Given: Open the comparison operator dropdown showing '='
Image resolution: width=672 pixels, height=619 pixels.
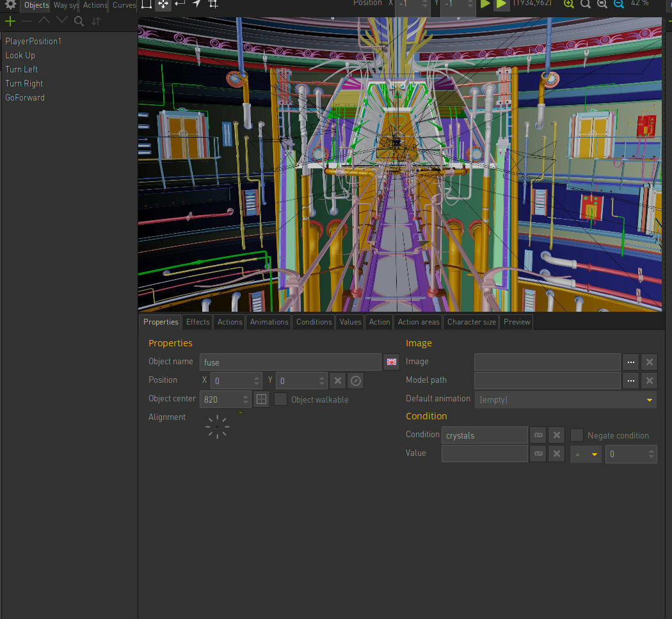Looking at the screenshot, I should click(x=585, y=453).
